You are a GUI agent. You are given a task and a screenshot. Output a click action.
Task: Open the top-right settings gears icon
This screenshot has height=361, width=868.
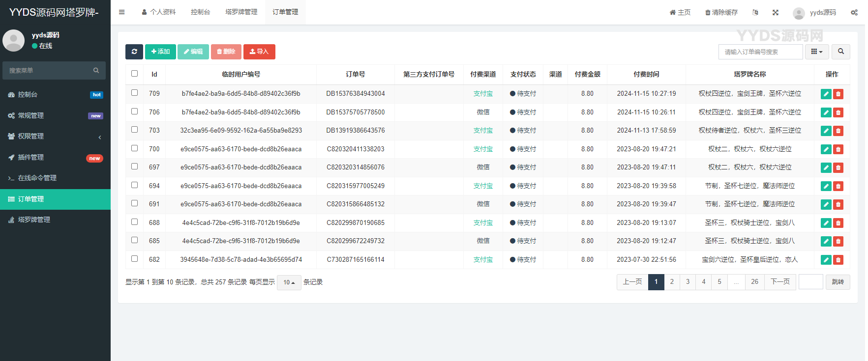click(854, 12)
